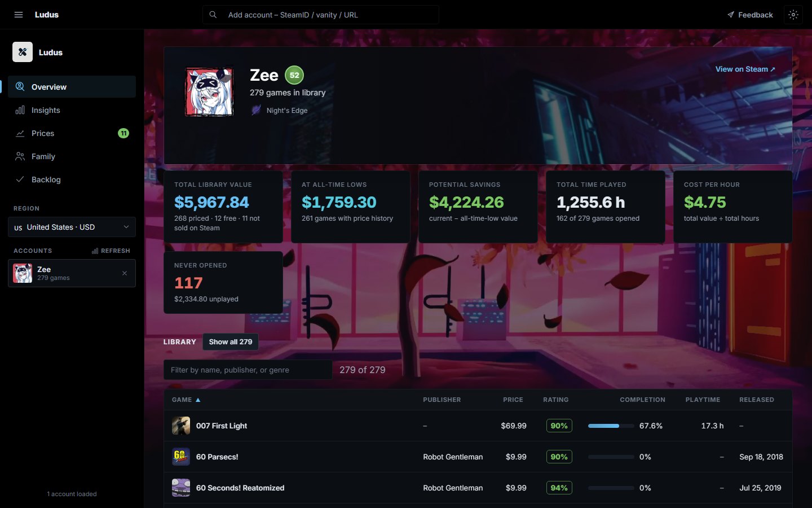812x508 pixels.
Task: Click the Backlog checkmark icon
Action: click(20, 179)
